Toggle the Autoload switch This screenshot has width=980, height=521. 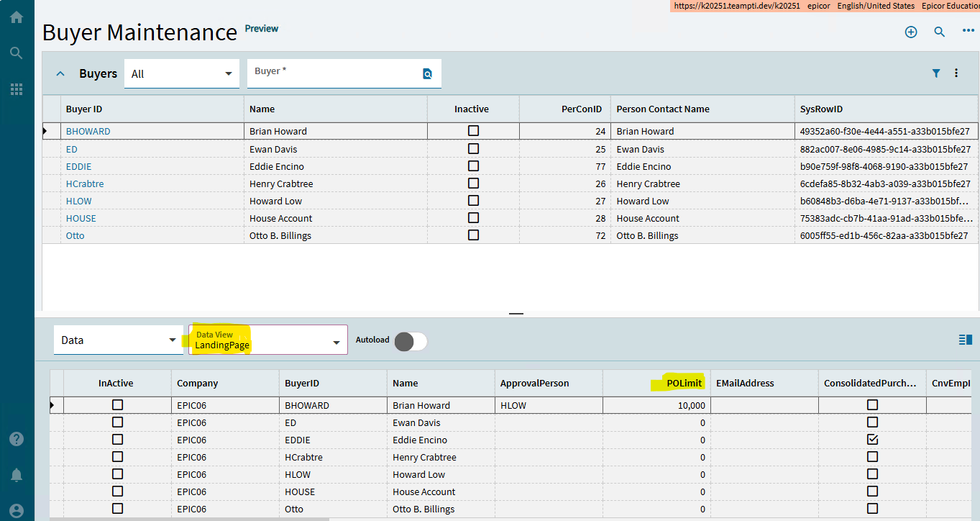pyautogui.click(x=411, y=341)
